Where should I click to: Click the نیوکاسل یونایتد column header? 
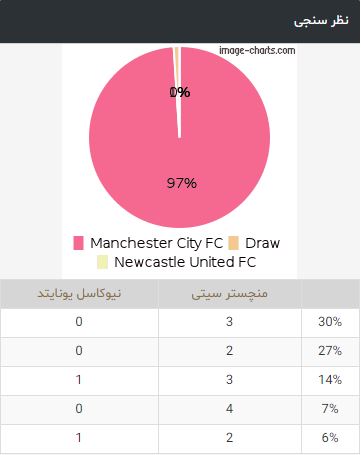(x=79, y=294)
